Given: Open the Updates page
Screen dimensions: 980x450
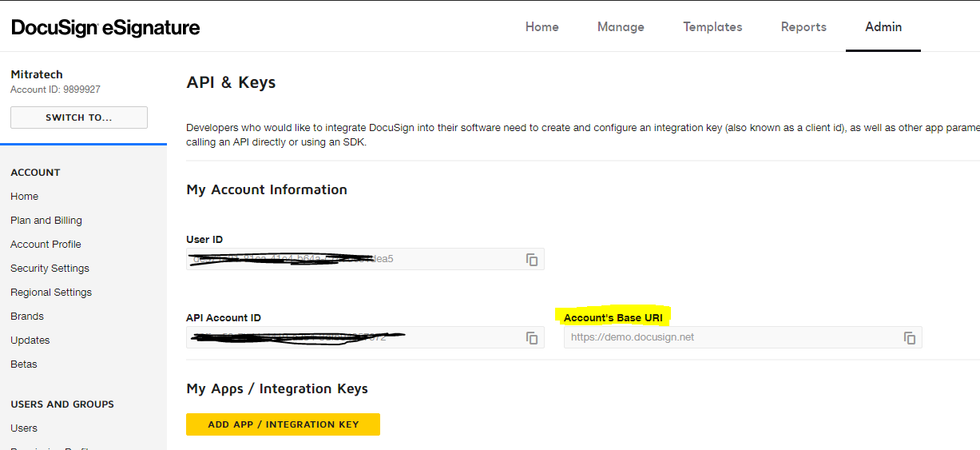Looking at the screenshot, I should [30, 340].
